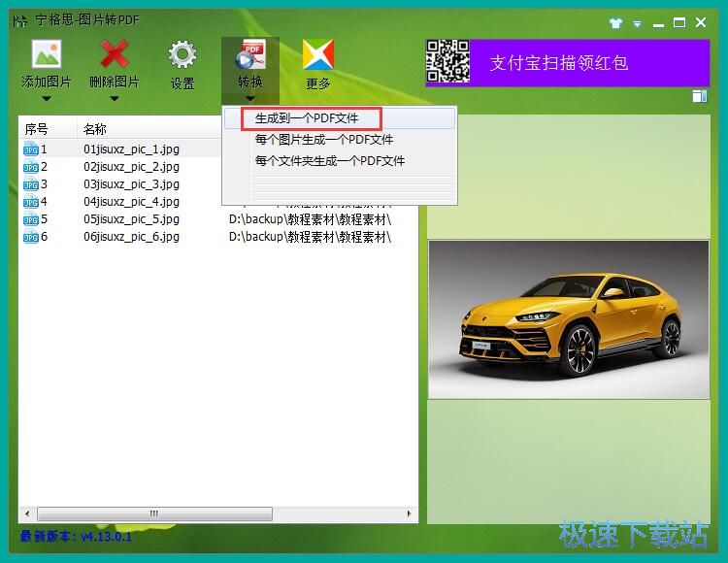728x563 pixels.
Task: Click the skin shirt icon in title bar
Action: pyautogui.click(x=615, y=23)
